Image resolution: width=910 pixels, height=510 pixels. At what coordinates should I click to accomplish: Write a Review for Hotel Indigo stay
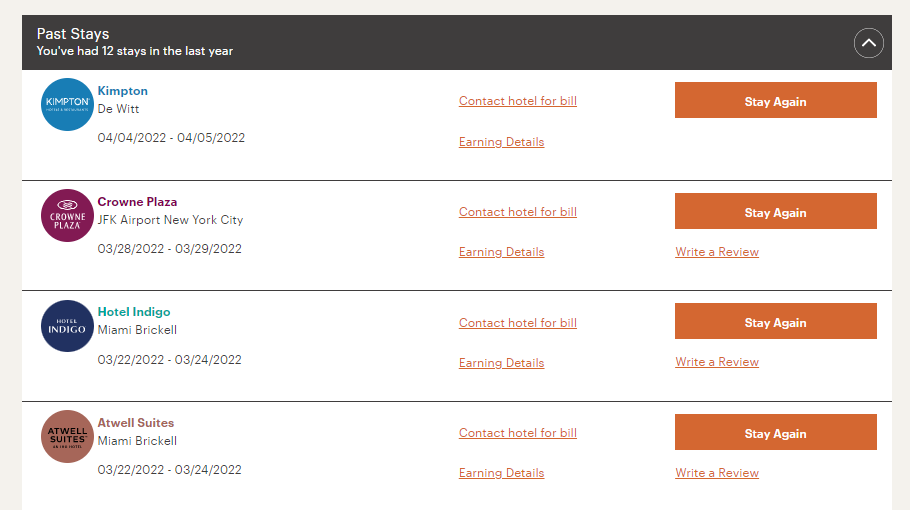click(717, 362)
